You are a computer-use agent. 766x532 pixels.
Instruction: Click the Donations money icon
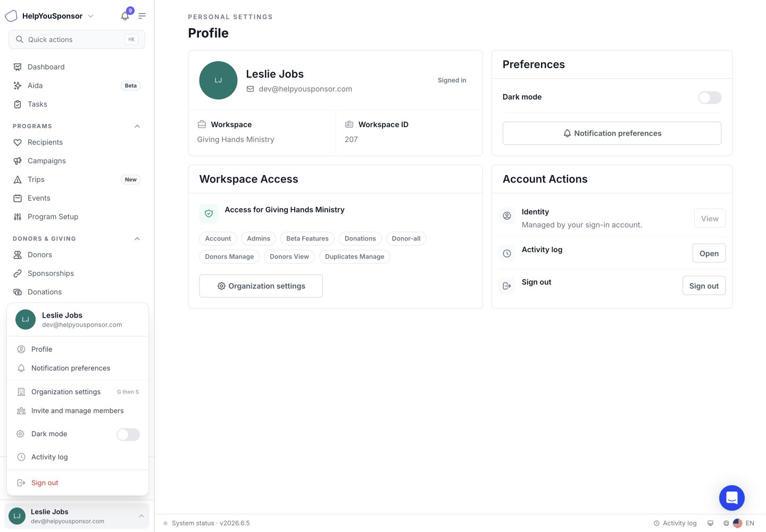18,292
